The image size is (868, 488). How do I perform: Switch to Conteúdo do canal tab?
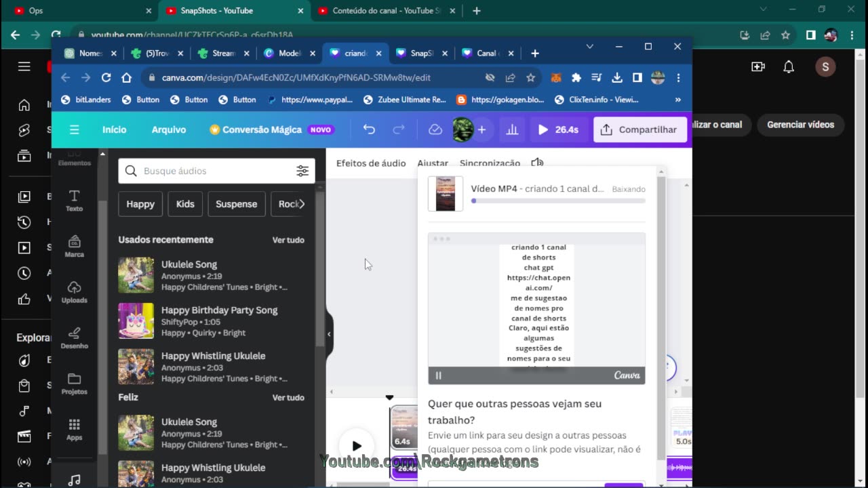click(x=387, y=11)
